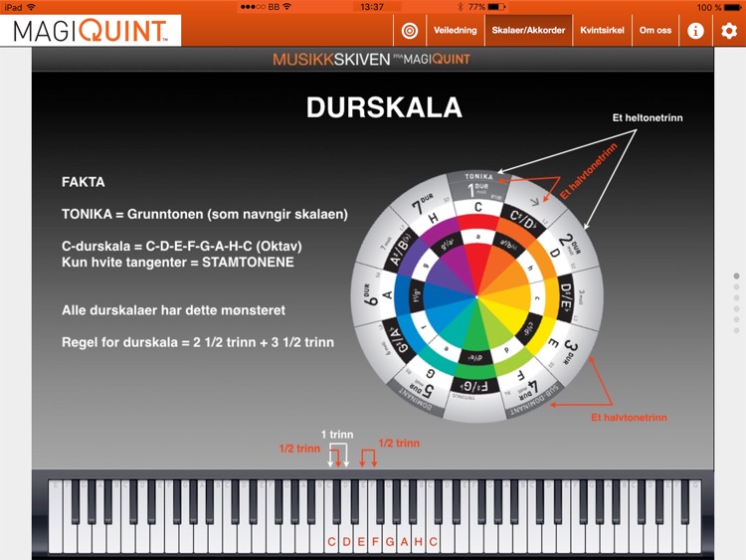Image resolution: width=746 pixels, height=560 pixels.
Task: Open the info icon
Action: tap(695, 31)
